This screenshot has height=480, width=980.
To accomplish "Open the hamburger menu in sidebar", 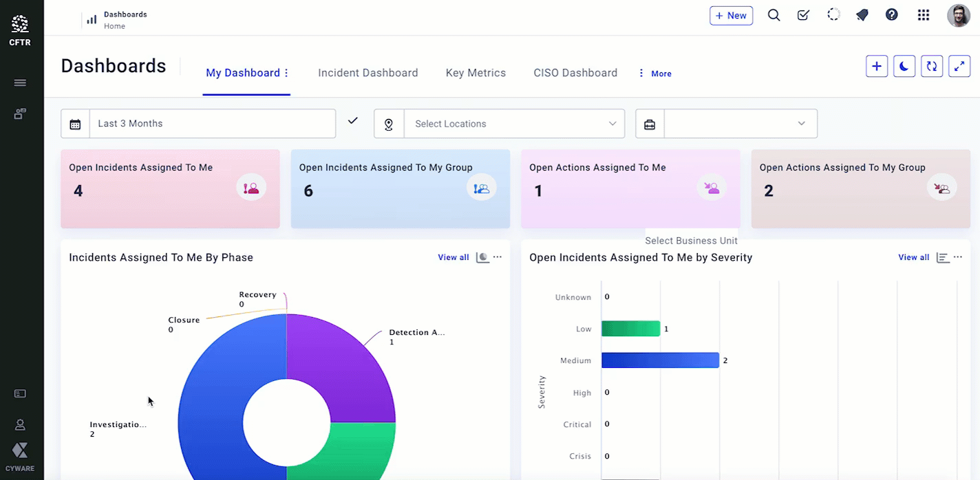I will pos(20,83).
